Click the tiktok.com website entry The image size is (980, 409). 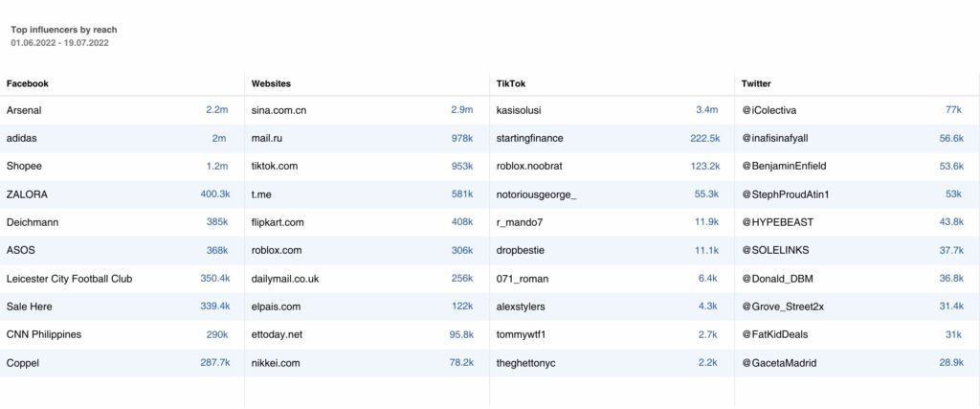click(x=275, y=167)
